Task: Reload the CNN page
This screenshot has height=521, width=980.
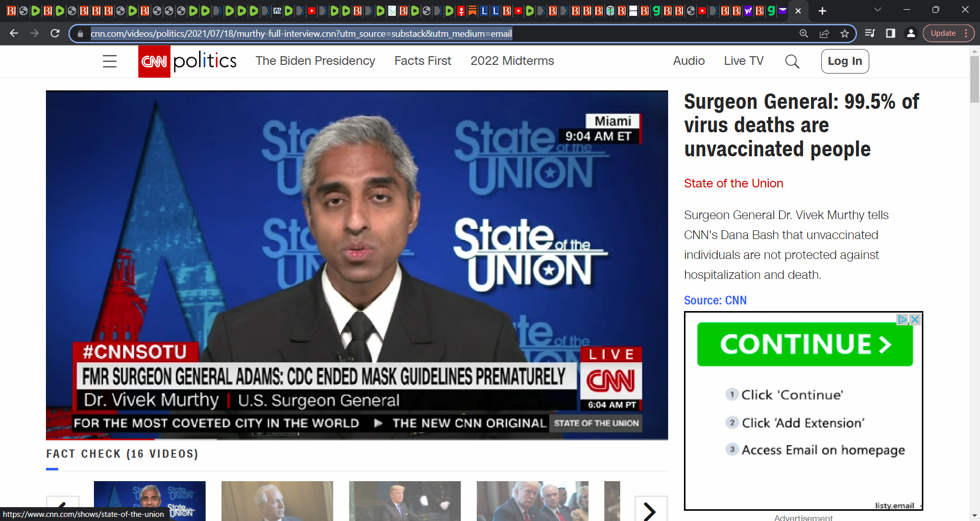Action: 55,33
